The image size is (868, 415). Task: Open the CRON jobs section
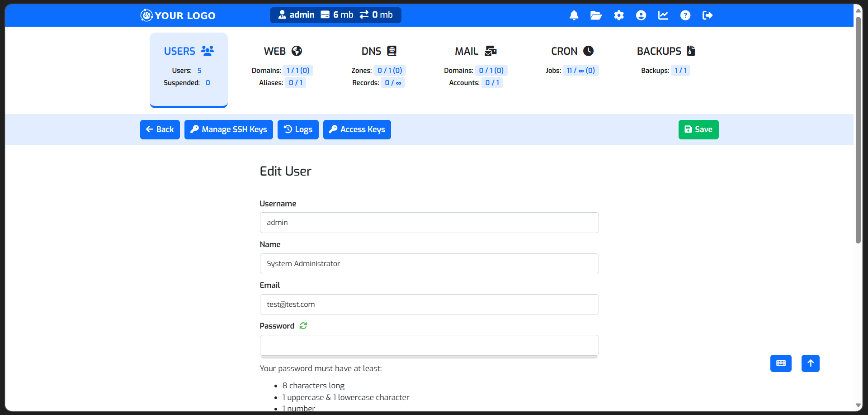(x=571, y=51)
